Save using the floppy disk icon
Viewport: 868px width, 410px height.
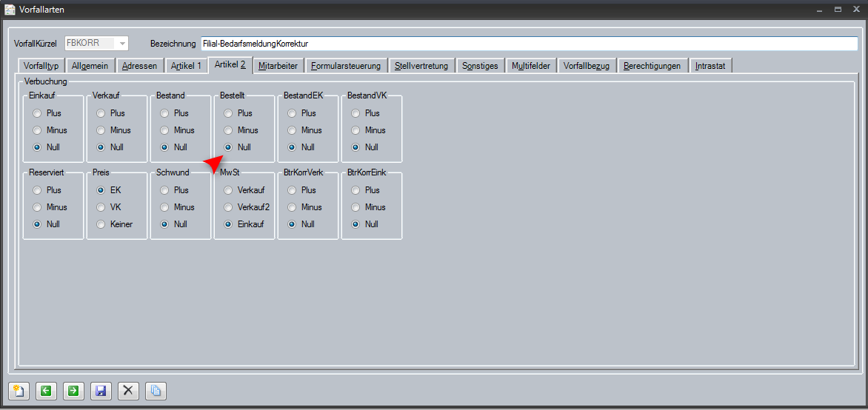(x=101, y=391)
